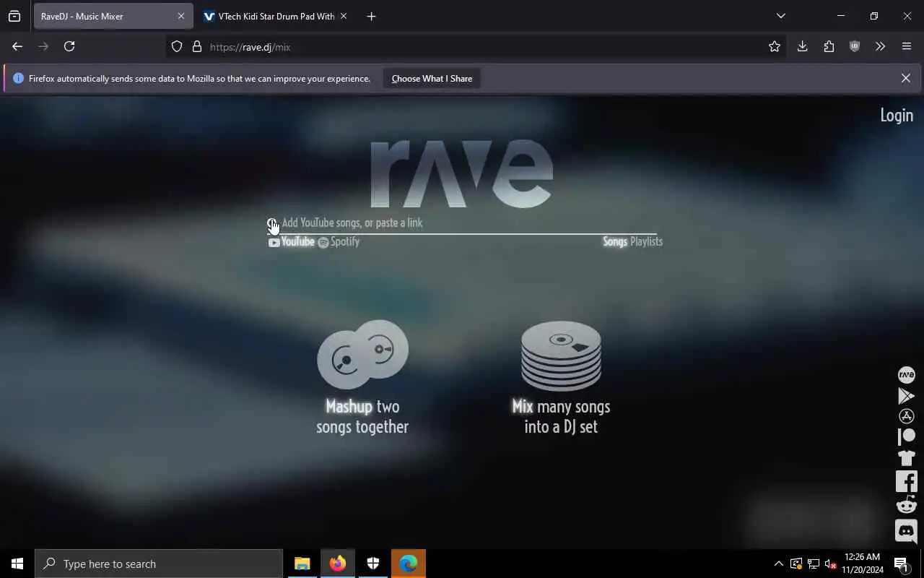This screenshot has width=924, height=578.
Task: Open the Reddit icon link
Action: pos(906,505)
